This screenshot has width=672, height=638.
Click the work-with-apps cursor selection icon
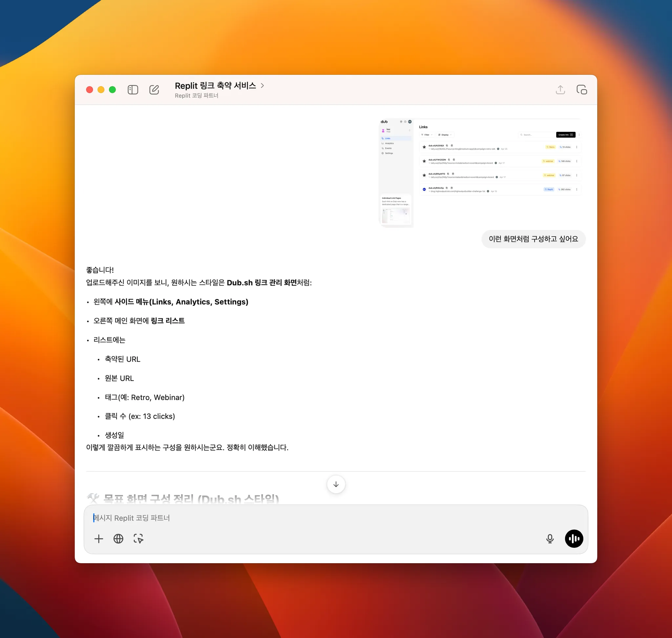[x=138, y=539]
